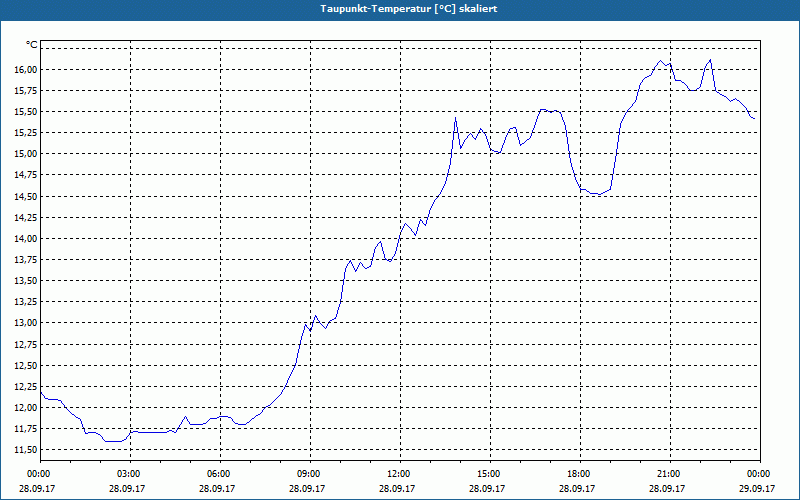Screen dimensions: 800x500
Task: Choose the '09:00' time axis label
Action: click(308, 474)
